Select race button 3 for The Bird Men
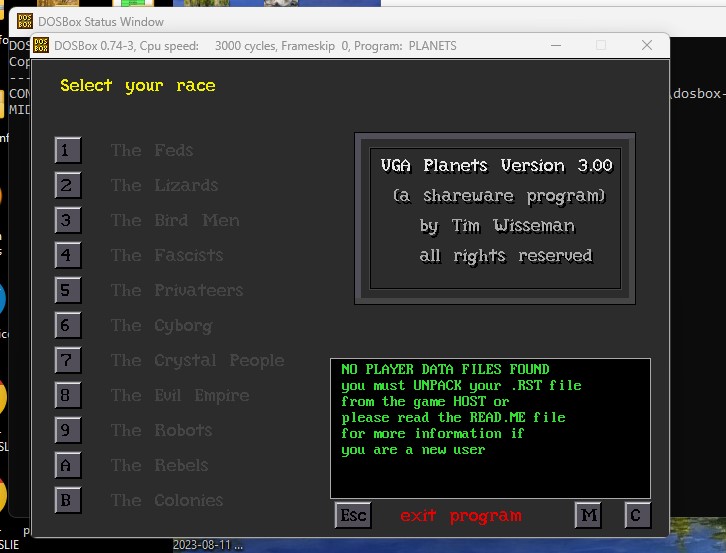 pos(68,220)
